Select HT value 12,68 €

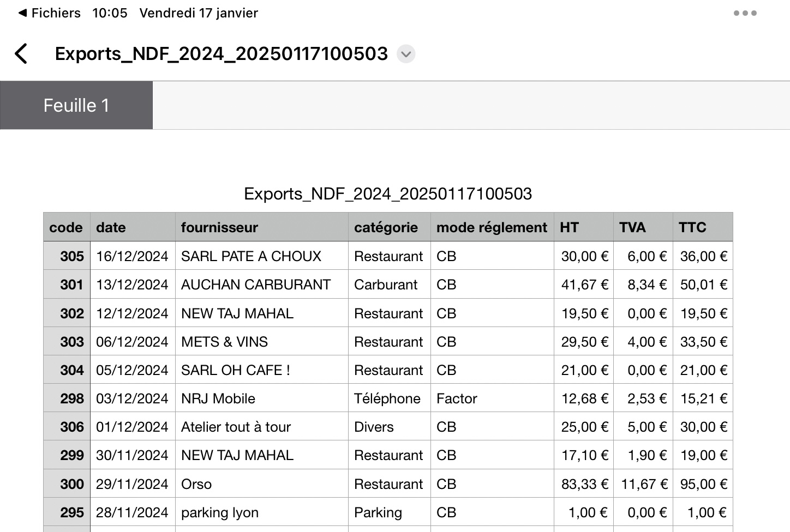coord(584,398)
